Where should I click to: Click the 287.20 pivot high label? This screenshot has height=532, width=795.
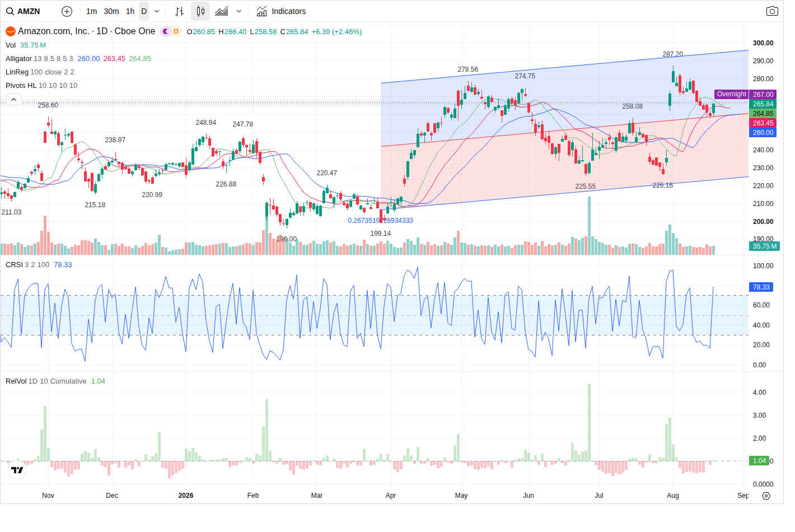(672, 54)
